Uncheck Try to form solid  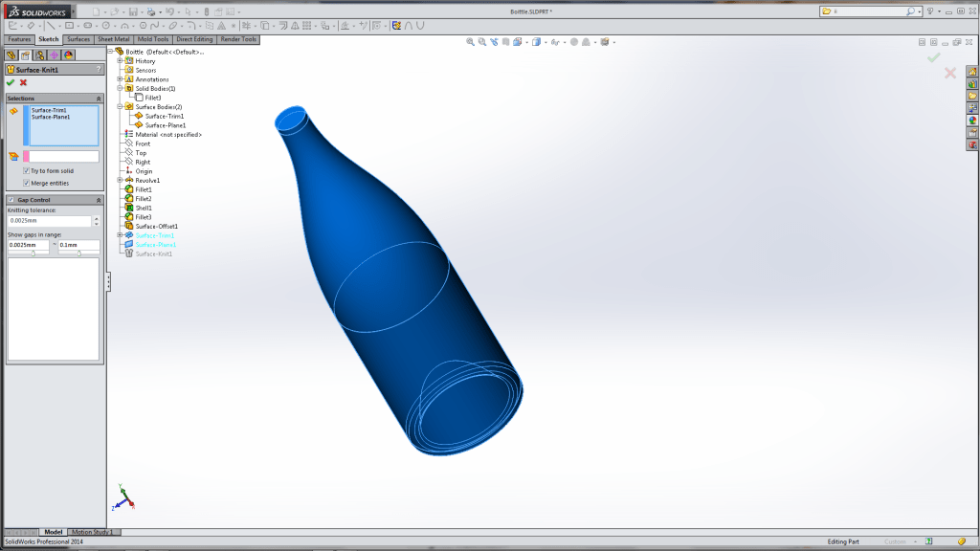tap(26, 170)
